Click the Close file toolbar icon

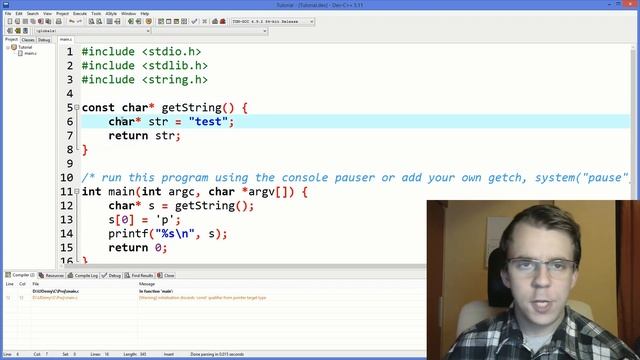41,21
